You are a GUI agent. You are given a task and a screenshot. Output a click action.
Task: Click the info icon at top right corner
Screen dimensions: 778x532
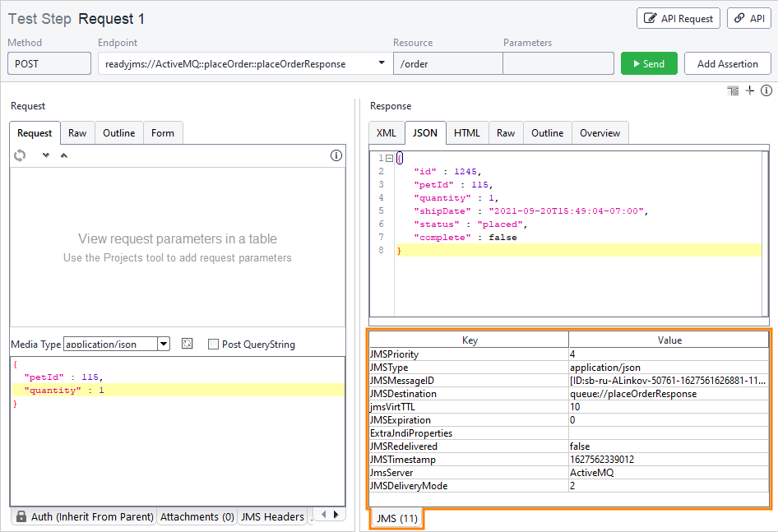[x=766, y=90]
